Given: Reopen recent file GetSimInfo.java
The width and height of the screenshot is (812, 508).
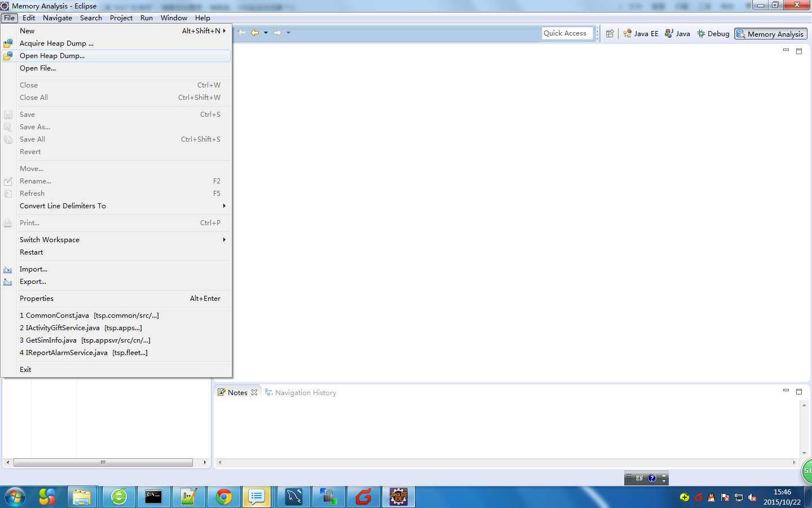Looking at the screenshot, I should pos(116,340).
